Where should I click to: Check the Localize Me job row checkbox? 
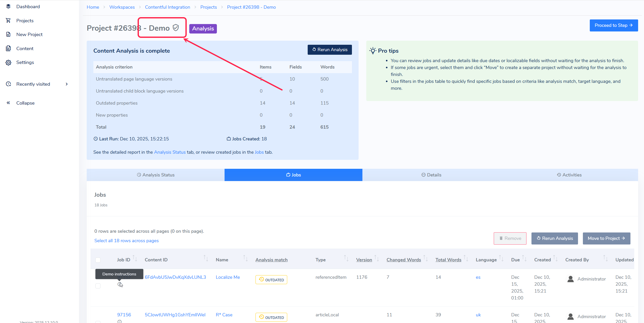tap(98, 286)
